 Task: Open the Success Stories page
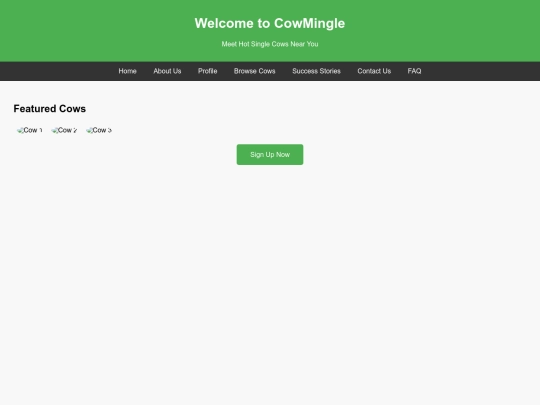coord(316,71)
